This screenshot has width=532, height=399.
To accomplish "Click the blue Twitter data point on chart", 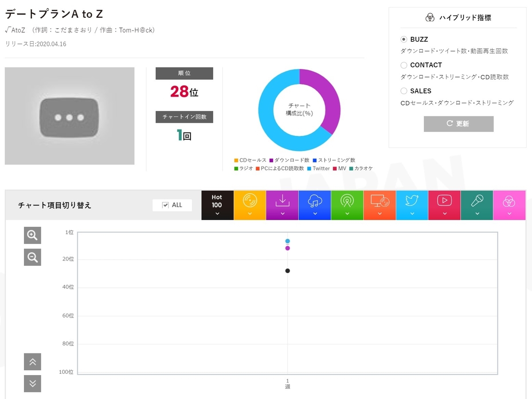I will coord(288,241).
